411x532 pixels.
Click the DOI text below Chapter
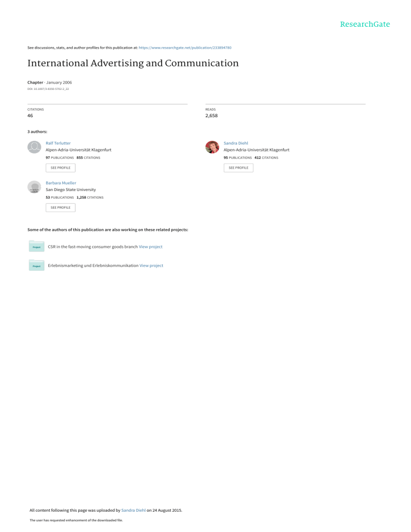click(48, 89)
